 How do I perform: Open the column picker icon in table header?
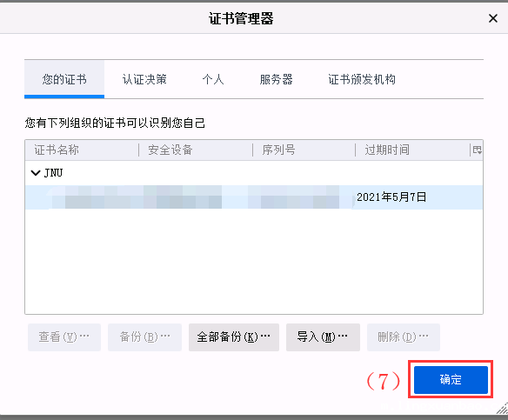click(x=477, y=150)
